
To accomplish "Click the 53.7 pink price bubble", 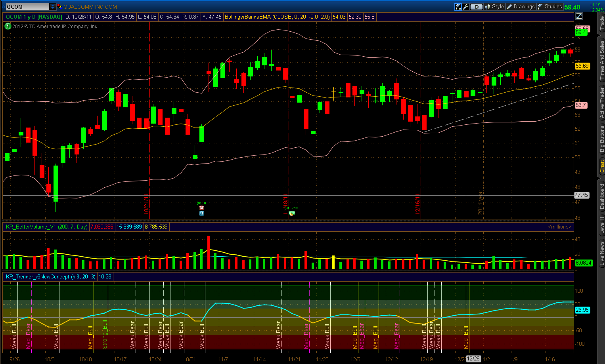I will (x=581, y=105).
